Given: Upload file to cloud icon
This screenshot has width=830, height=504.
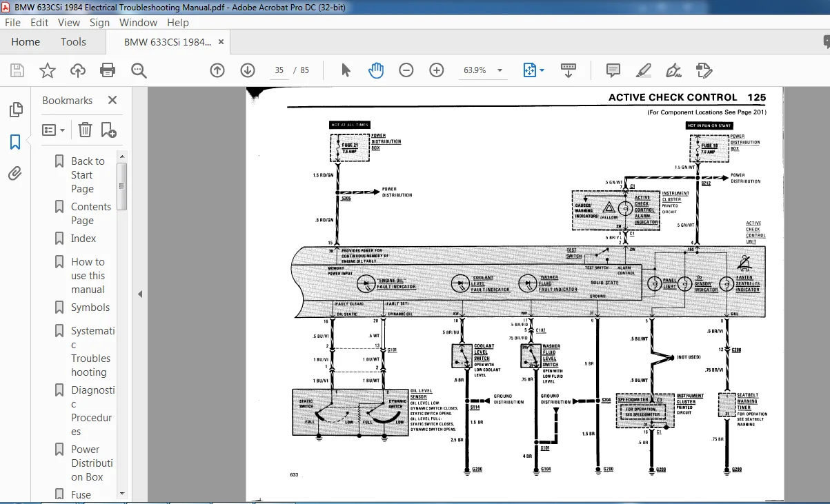Looking at the screenshot, I should [x=78, y=70].
